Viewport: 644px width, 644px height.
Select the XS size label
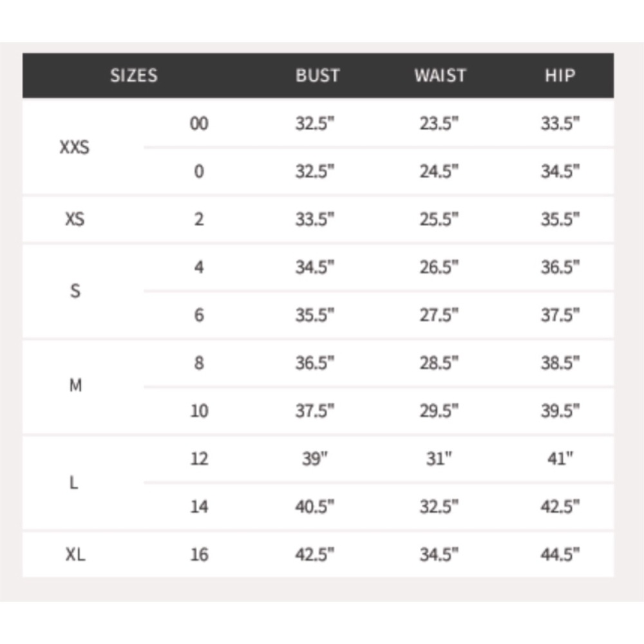coord(75,219)
